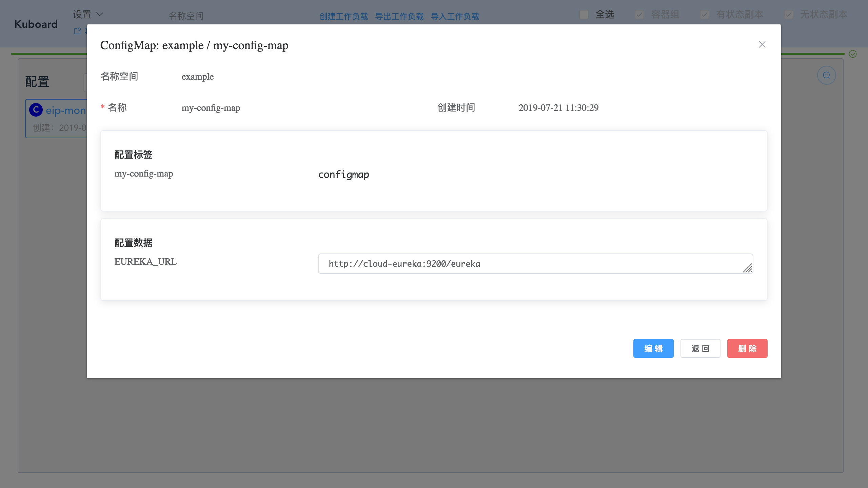This screenshot has width=868, height=488.
Task: Click the red asterisk beside 名称 field
Action: 102,107
